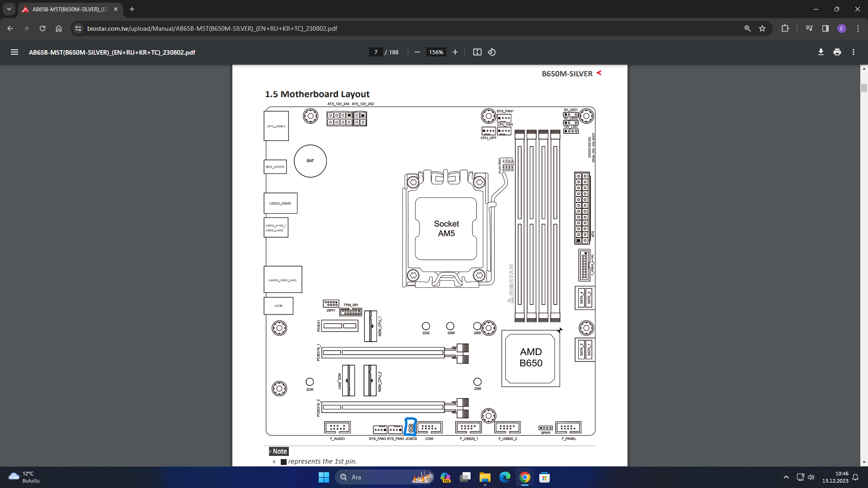Click the page number input field
The image size is (868, 488).
click(376, 52)
